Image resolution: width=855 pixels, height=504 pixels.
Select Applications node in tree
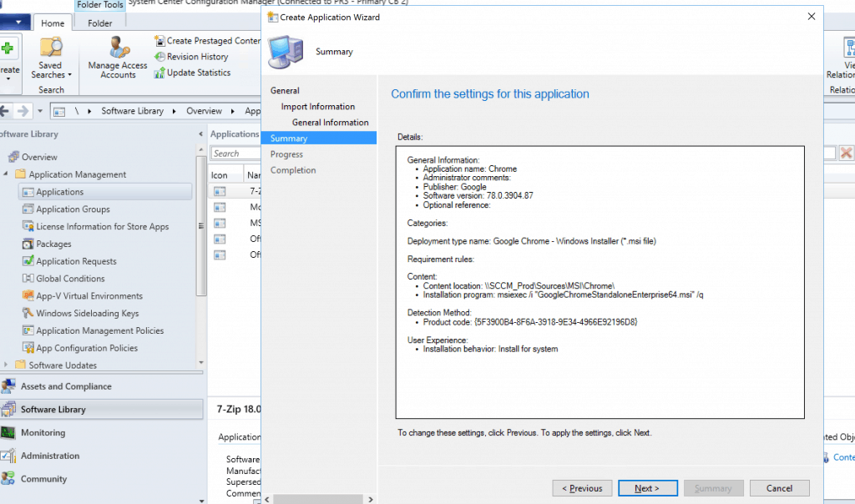[106, 192]
